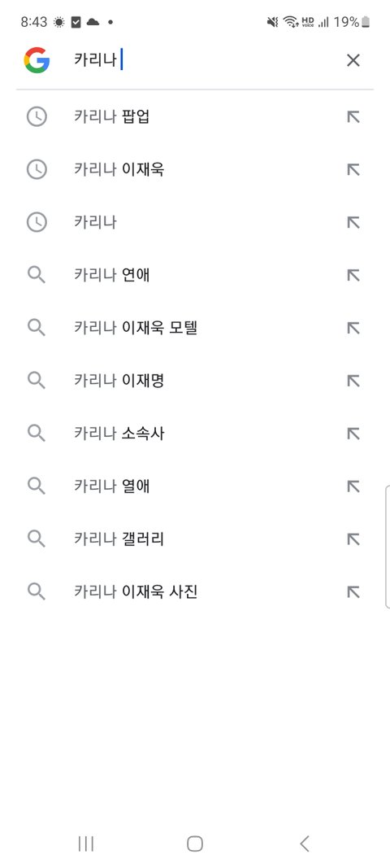Open Android recent apps button
The image size is (390, 868).
(x=86, y=844)
